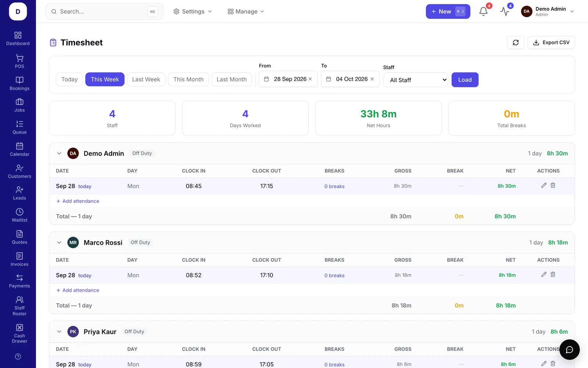
Task: Open the activity pulse icon
Action: (x=505, y=11)
